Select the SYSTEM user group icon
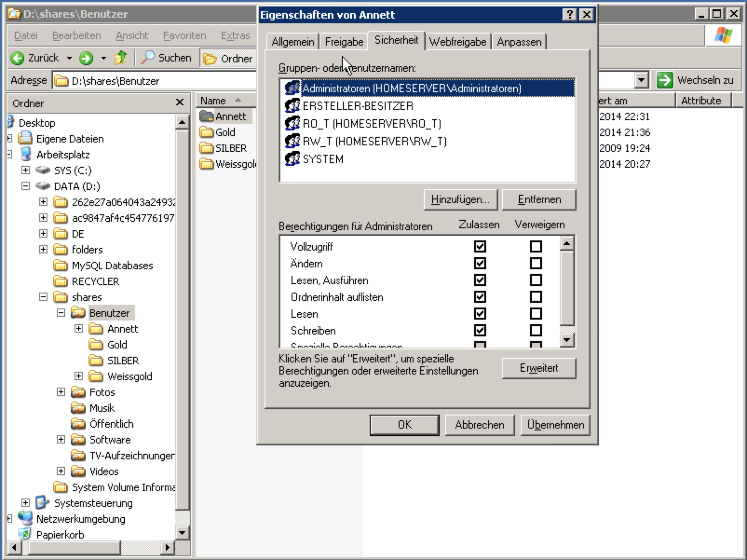The width and height of the screenshot is (747, 560). (292, 159)
